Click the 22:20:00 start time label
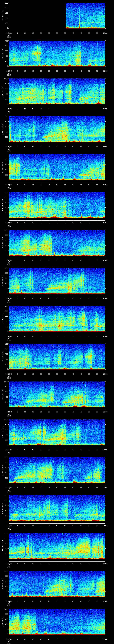Screen dimensions: 114x644 [x=9, y=450]
